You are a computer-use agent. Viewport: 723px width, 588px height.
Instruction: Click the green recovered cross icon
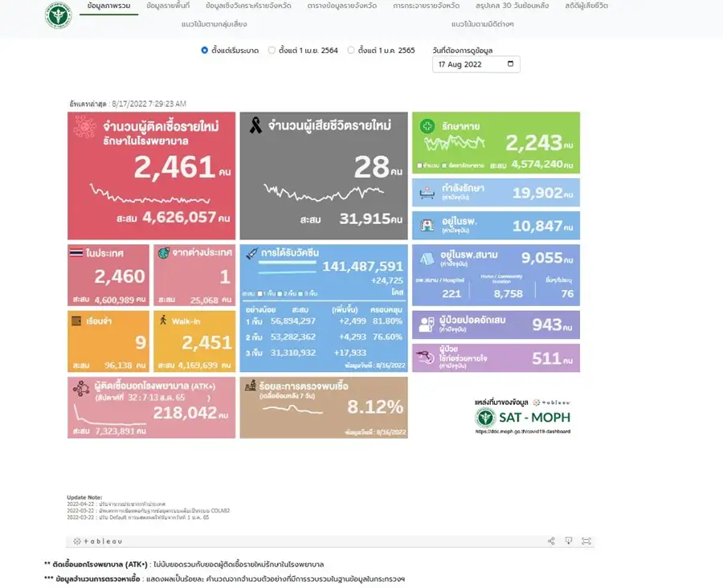point(427,126)
